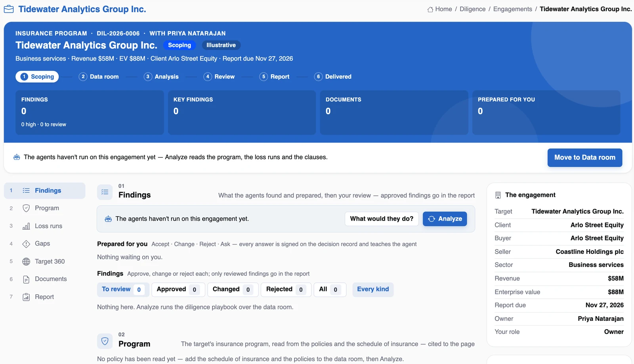
Task: Open the Every kind filter
Action: click(x=373, y=290)
